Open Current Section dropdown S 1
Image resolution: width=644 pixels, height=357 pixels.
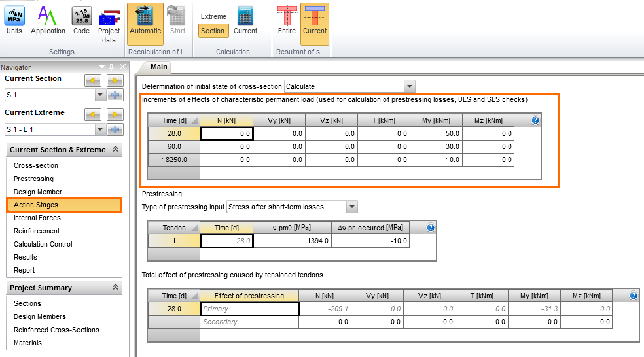pyautogui.click(x=100, y=95)
